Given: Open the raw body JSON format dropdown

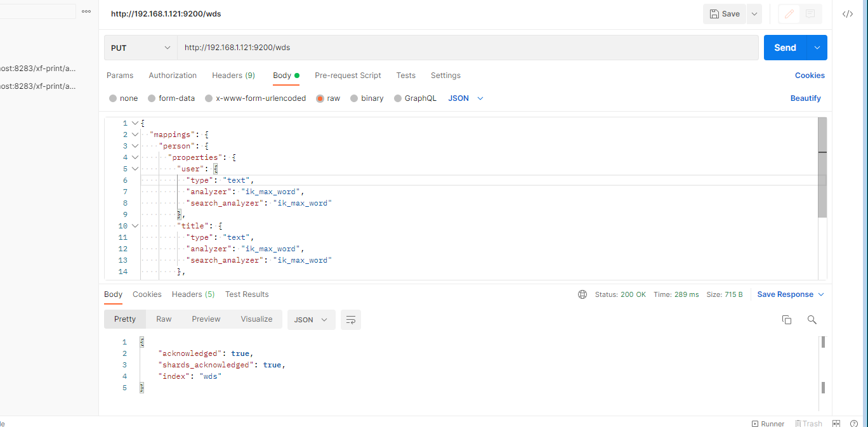Looking at the screenshot, I should click(x=466, y=98).
